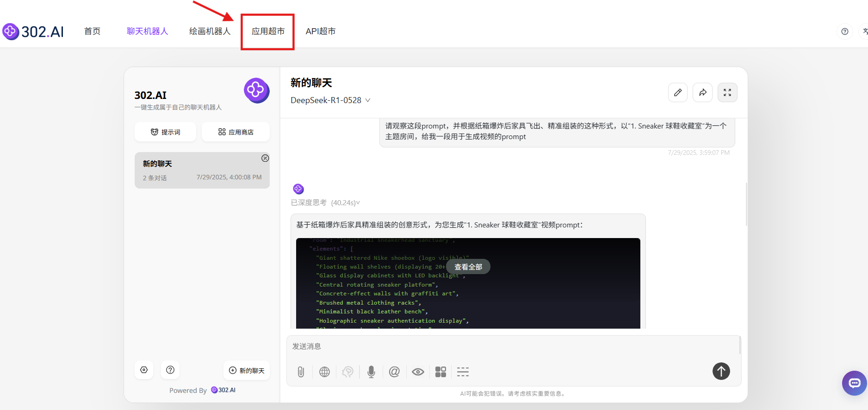The height and width of the screenshot is (410, 868).
Task: Toggle the globe web search icon
Action: [x=324, y=372]
